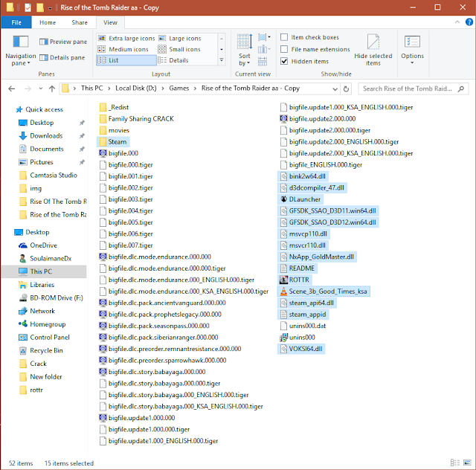Toggle the Preview pane
This screenshot has width=476, height=470.
coord(63,42)
